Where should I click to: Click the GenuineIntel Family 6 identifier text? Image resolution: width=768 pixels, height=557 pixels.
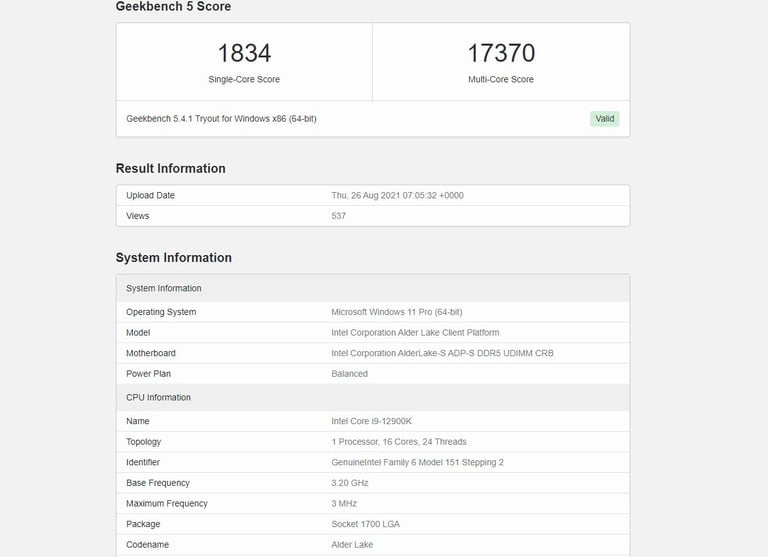(417, 462)
